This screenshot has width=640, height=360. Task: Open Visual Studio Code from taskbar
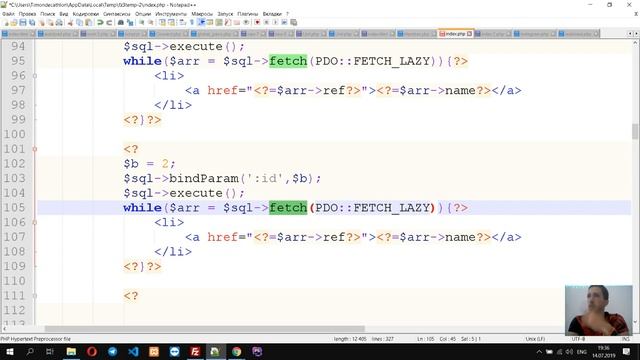click(133, 352)
